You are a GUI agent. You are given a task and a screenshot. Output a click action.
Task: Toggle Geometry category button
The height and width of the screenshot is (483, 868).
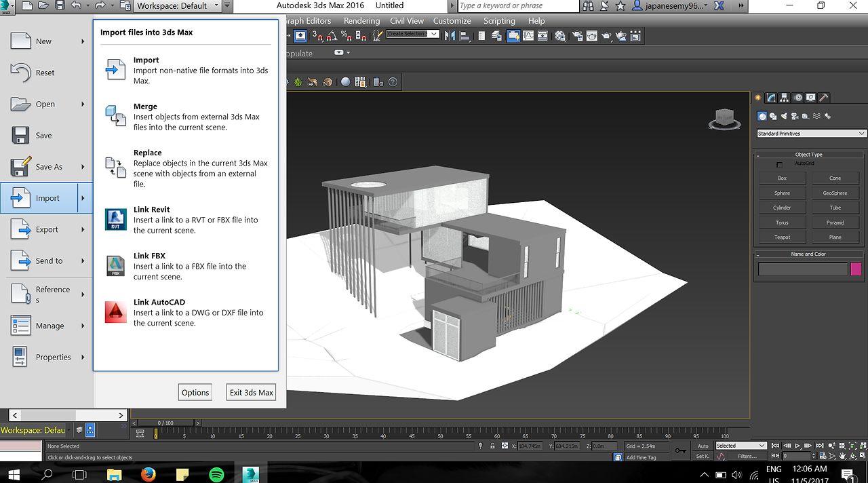[762, 116]
